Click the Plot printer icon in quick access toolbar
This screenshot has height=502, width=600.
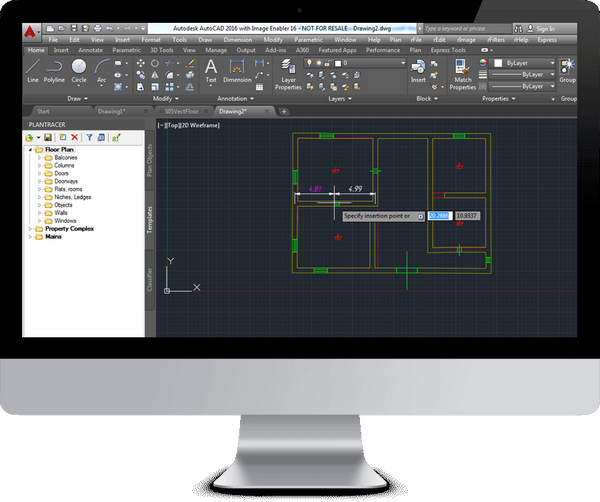point(98,28)
